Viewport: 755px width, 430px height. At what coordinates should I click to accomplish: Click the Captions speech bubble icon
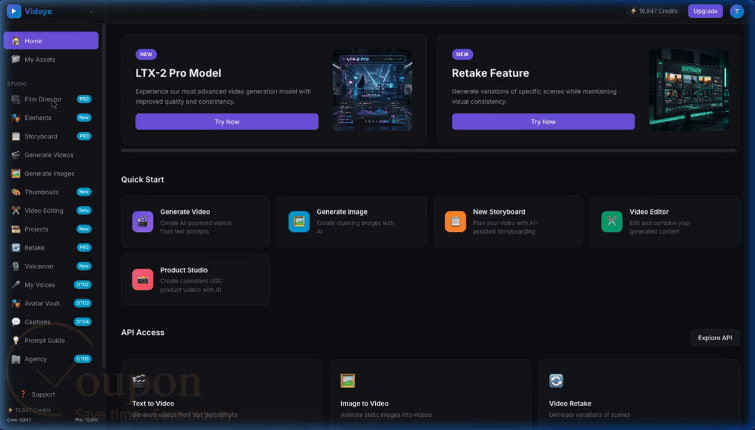pos(16,322)
